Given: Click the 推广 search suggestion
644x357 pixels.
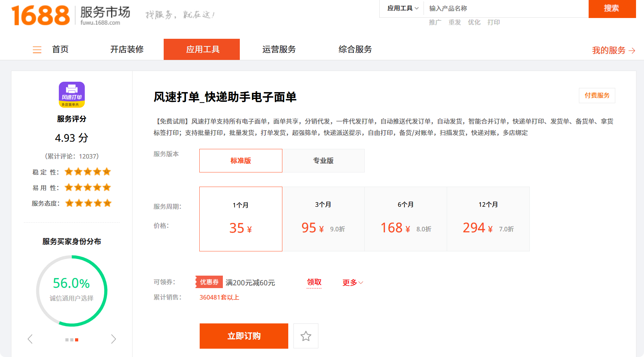Looking at the screenshot, I should 435,23.
